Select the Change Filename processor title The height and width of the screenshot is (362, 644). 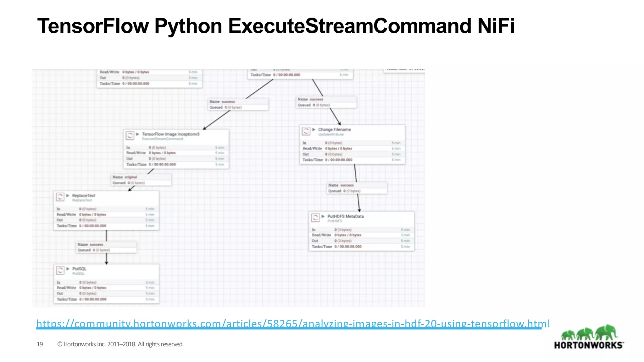pyautogui.click(x=334, y=129)
